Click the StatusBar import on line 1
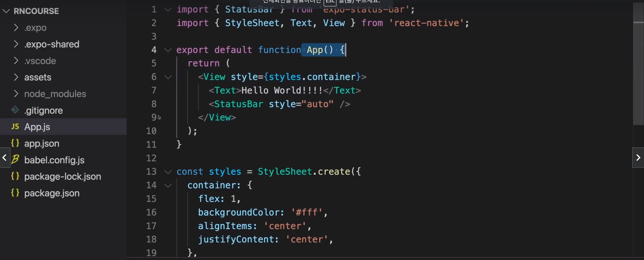Screen dimensions: 644x260 [249, 9]
